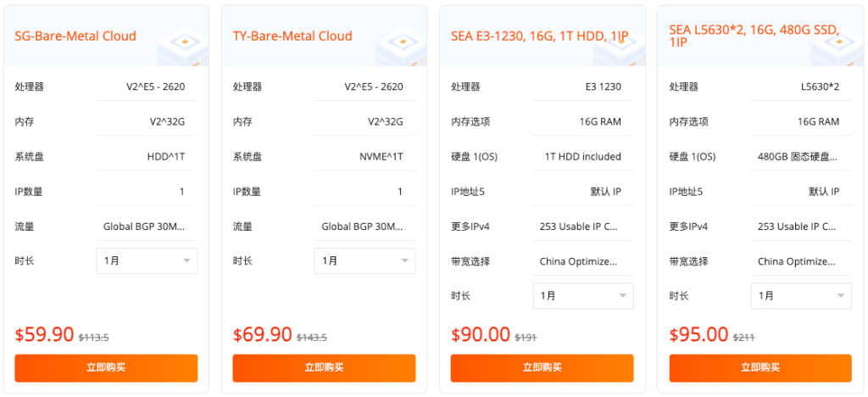Screen dimensions: 868x397
Task: Click the Global BGP 30M traffic value on SG card
Action: coord(144,226)
